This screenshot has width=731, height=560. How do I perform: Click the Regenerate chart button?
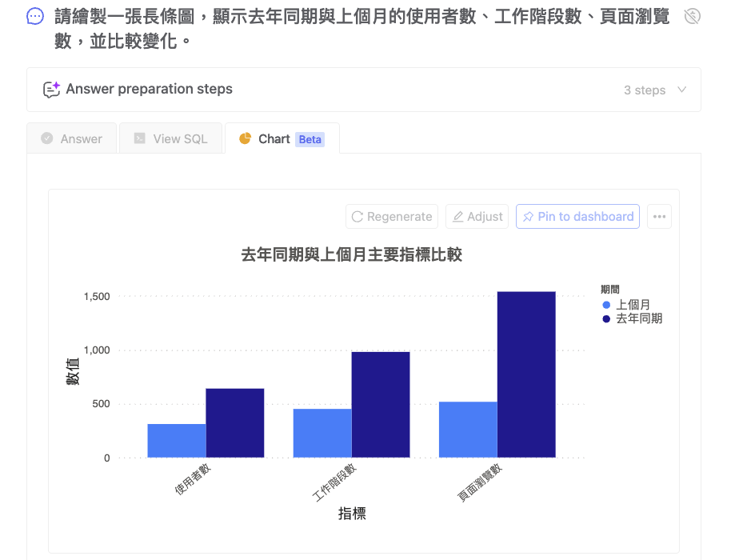pos(392,216)
